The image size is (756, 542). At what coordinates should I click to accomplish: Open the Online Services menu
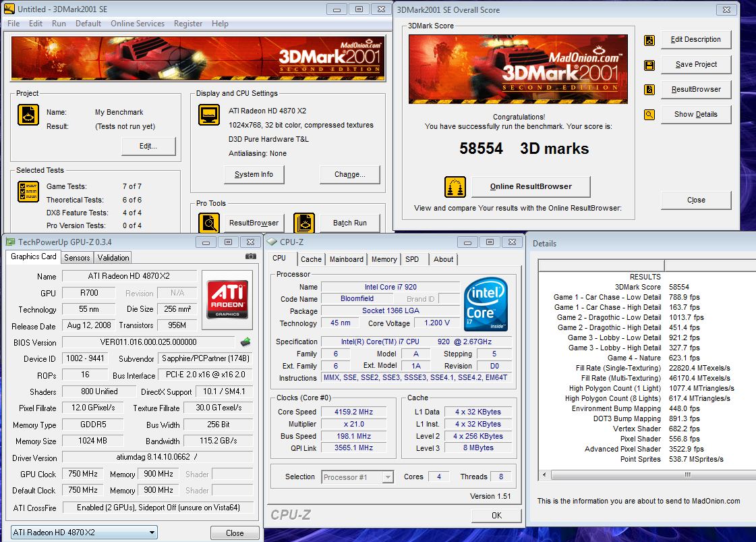[138, 23]
